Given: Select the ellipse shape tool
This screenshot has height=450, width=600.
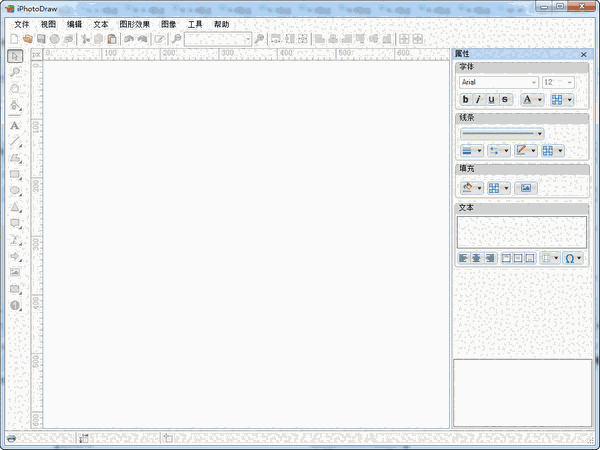Looking at the screenshot, I should (15, 191).
